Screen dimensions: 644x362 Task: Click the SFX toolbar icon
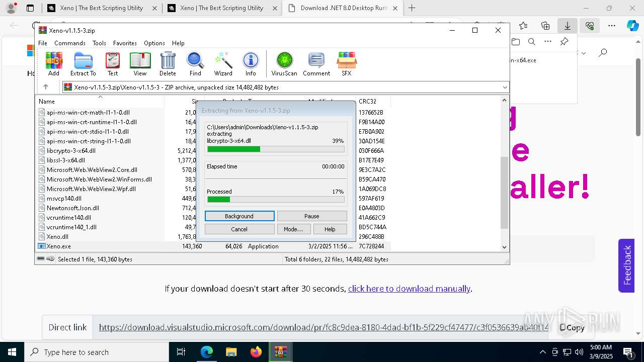pyautogui.click(x=347, y=64)
